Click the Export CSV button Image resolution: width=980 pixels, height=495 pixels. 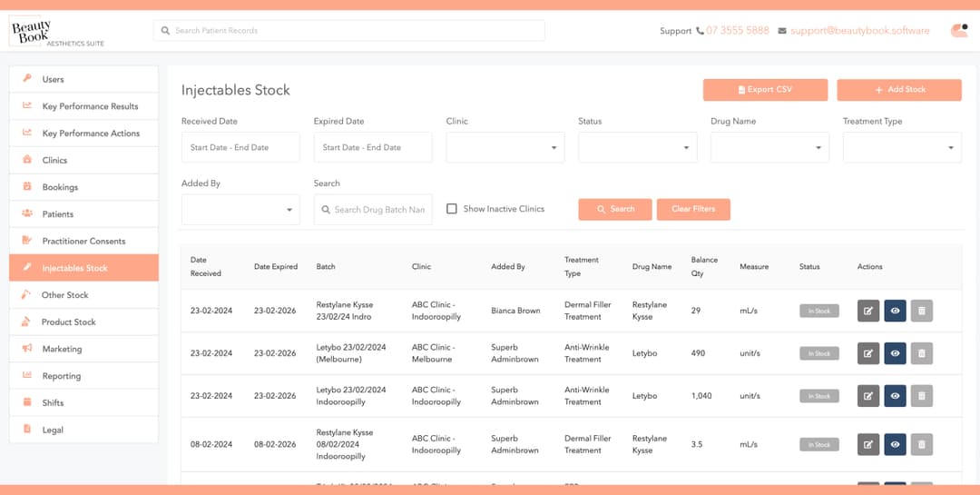point(765,90)
